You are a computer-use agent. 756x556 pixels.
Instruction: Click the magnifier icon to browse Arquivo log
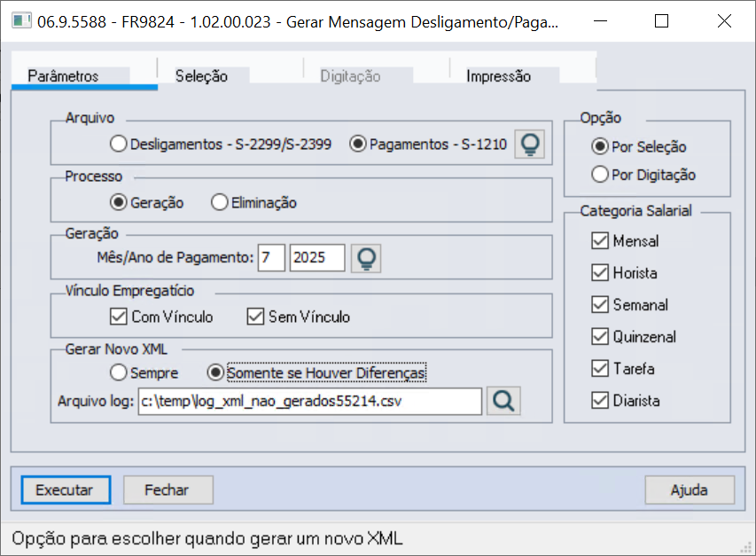(x=503, y=401)
